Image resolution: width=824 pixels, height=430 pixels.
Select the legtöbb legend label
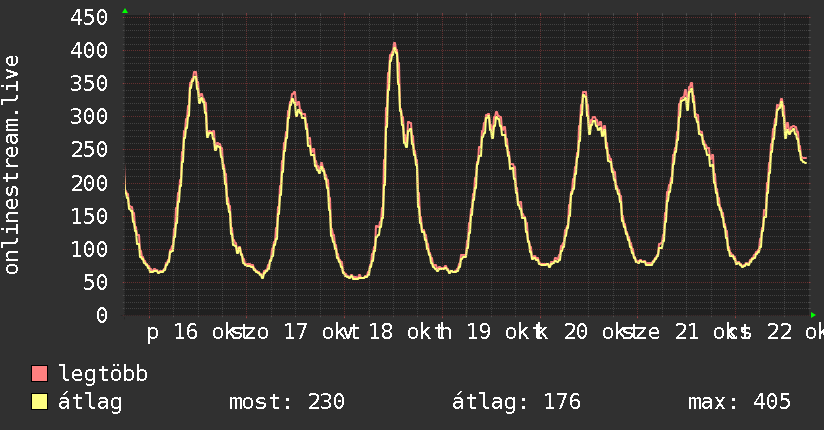coord(103,374)
